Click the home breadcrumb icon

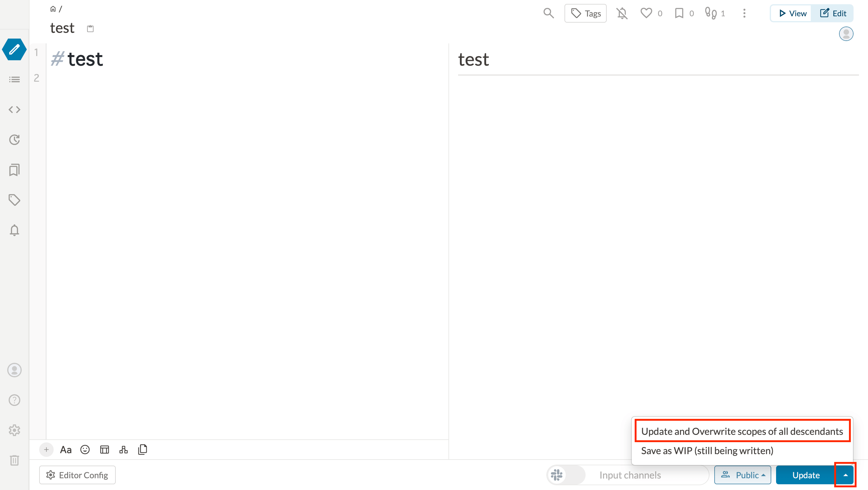[x=53, y=9]
